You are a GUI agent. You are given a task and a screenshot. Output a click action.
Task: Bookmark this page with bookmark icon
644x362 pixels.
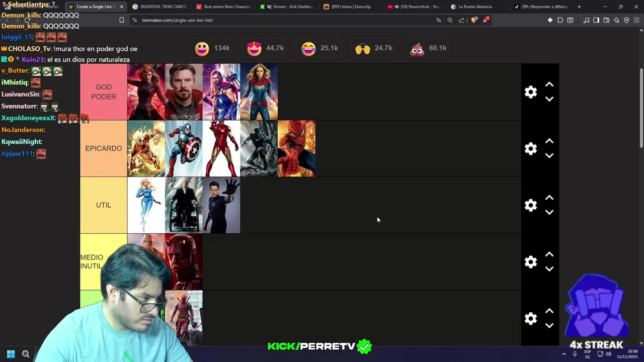tap(121, 20)
